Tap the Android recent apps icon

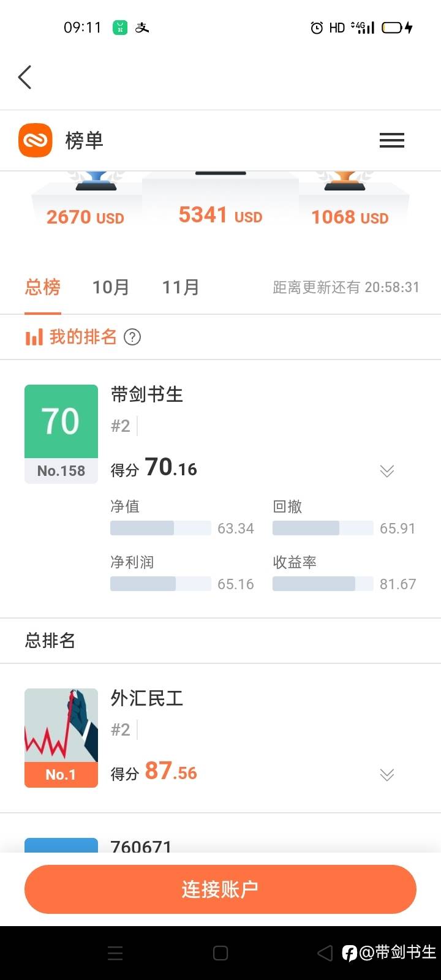(115, 953)
